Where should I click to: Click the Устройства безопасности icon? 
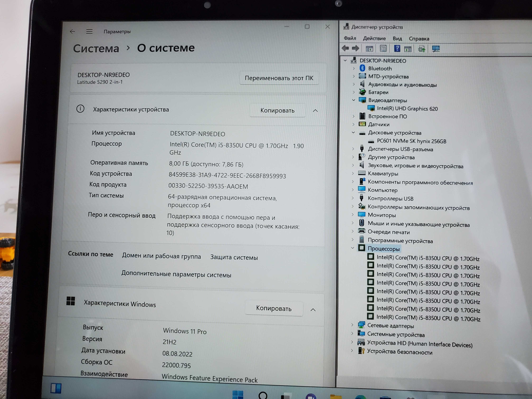coord(361,351)
